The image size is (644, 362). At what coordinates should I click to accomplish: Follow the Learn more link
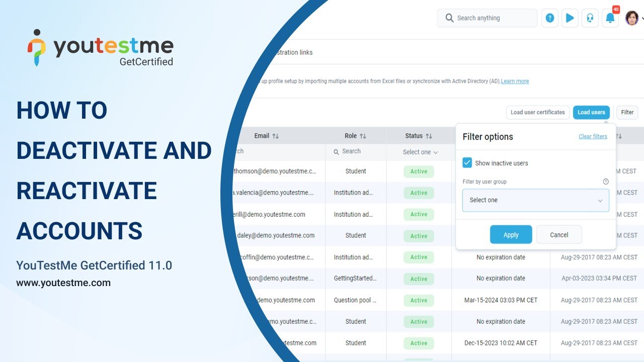point(515,81)
